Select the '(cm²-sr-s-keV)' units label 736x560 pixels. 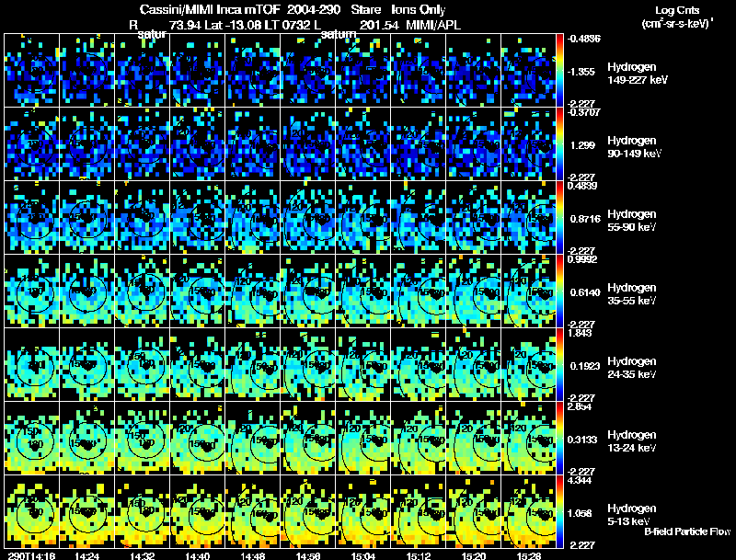677,24
